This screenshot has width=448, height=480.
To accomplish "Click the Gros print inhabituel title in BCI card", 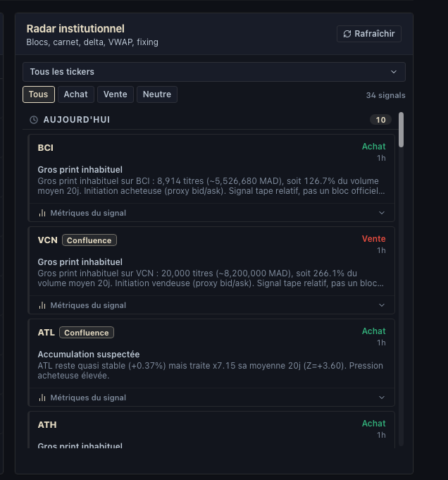I will 80,170.
